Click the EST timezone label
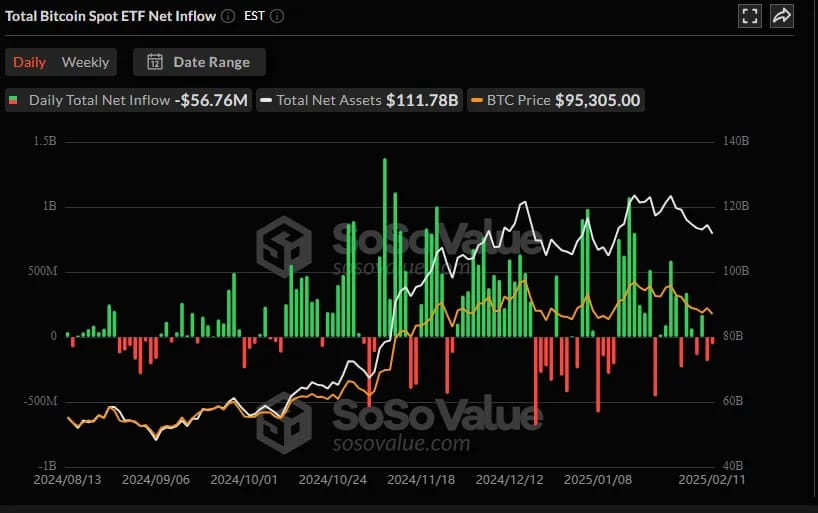The width and height of the screenshot is (818, 513). 254,16
